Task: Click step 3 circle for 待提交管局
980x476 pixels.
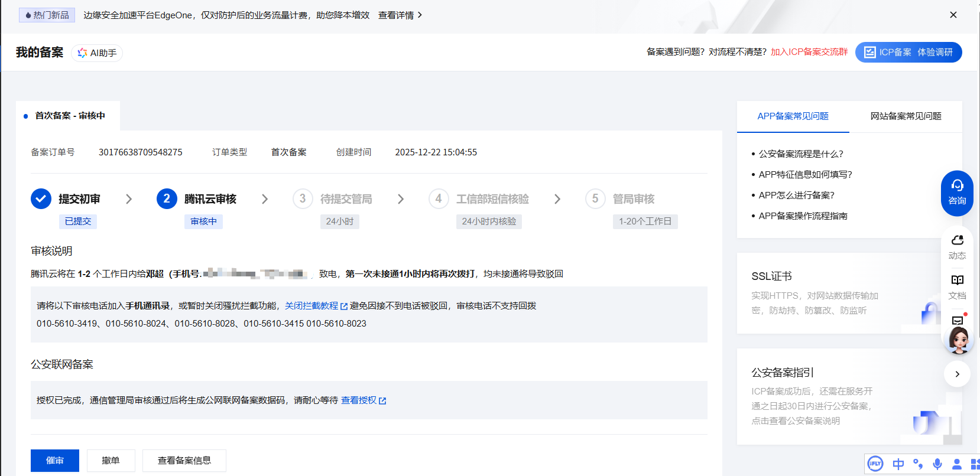Action: pos(303,199)
